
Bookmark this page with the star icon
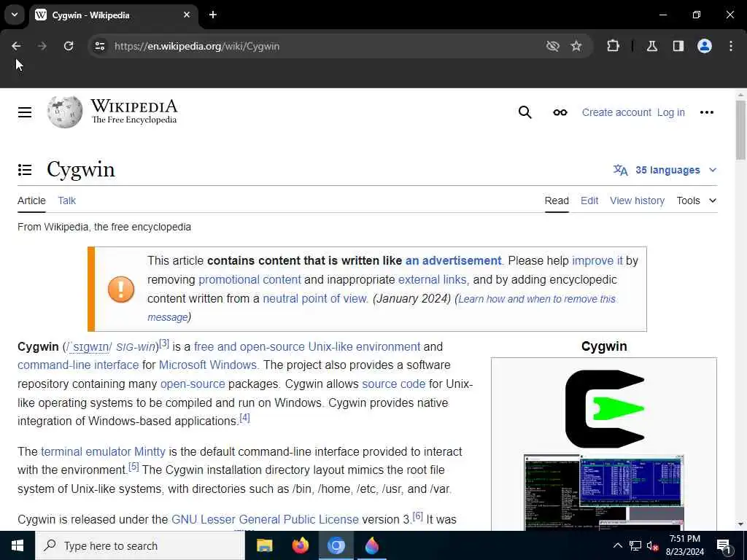tap(576, 46)
